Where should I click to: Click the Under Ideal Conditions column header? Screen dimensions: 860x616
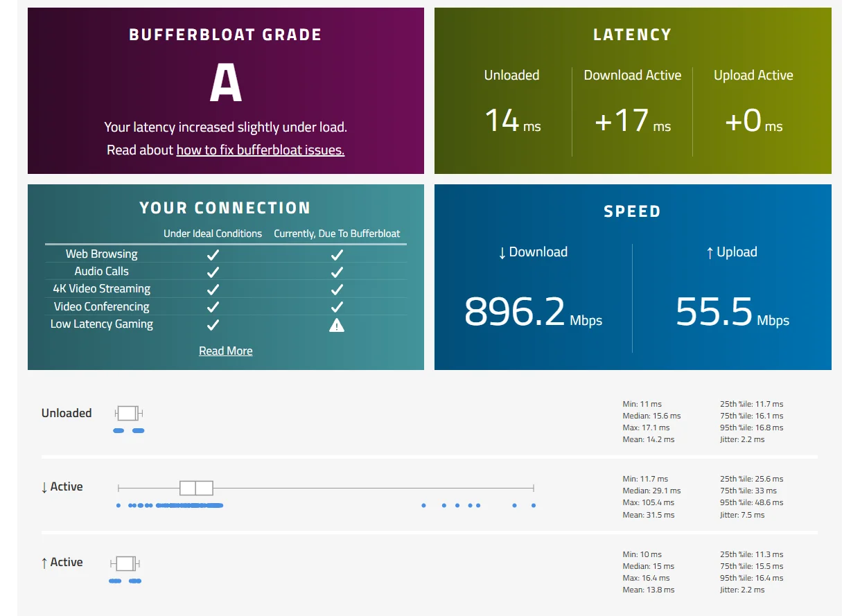(x=213, y=234)
